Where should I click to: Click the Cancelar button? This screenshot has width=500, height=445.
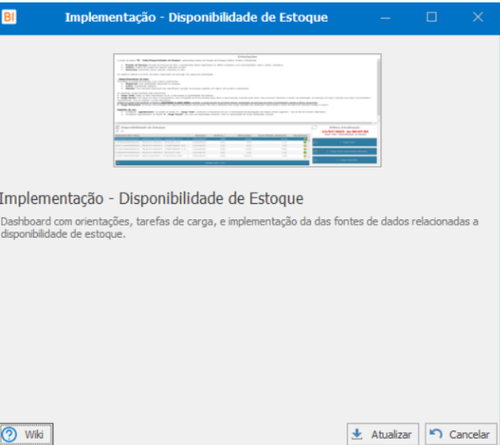pyautogui.click(x=461, y=434)
